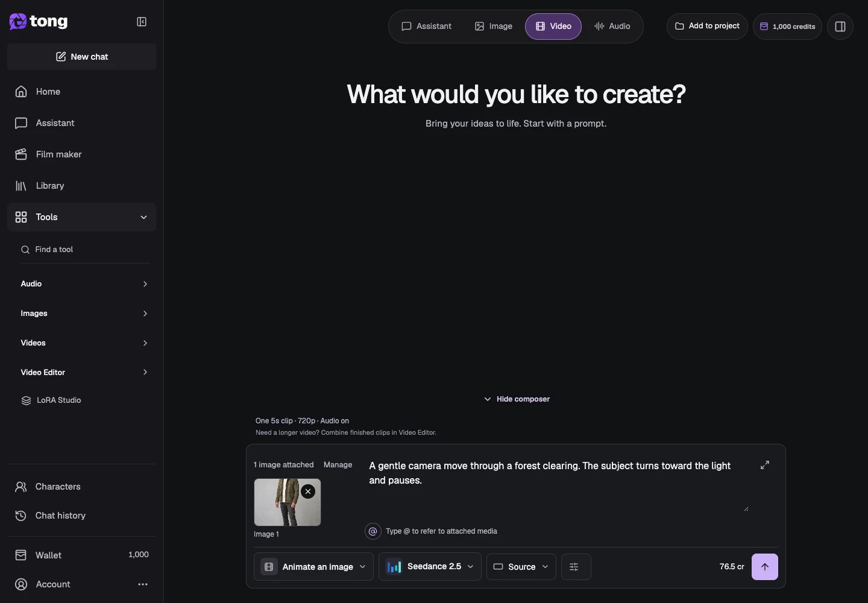This screenshot has width=868, height=603.
Task: Open the sidebar Assistant page
Action: point(82,123)
